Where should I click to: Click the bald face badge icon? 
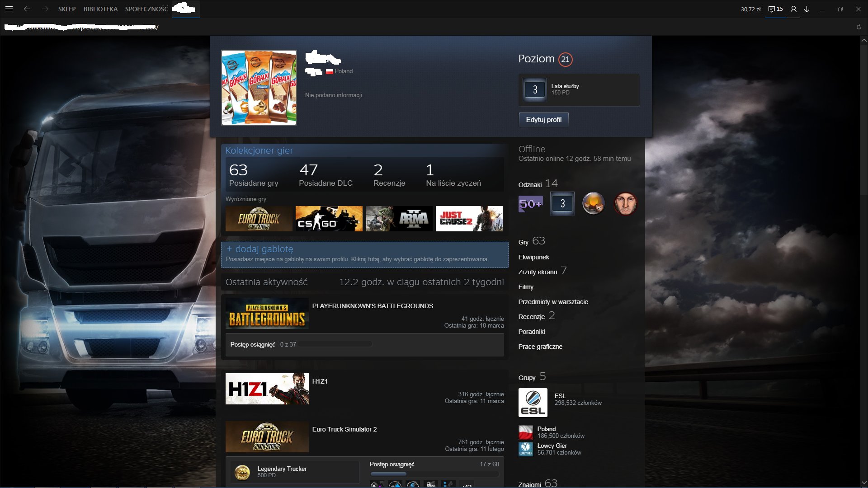626,204
